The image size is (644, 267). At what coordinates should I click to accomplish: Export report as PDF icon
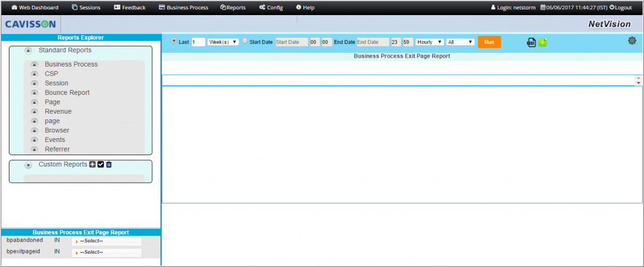531,42
